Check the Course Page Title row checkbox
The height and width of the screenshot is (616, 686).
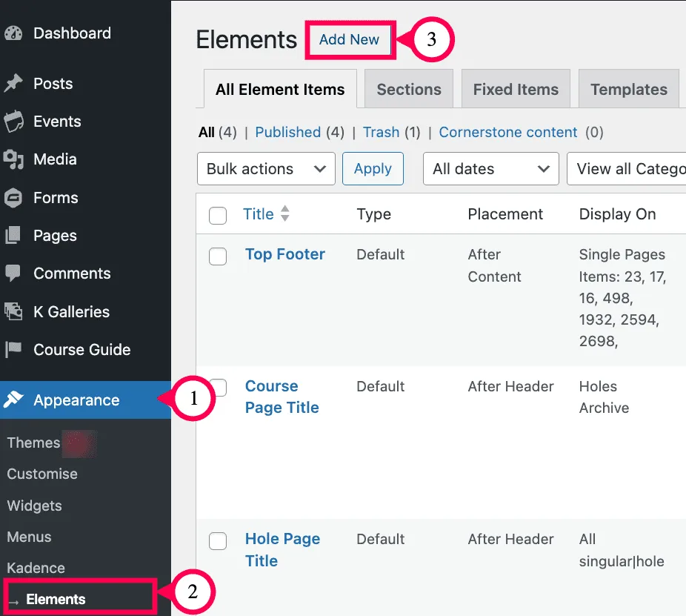[220, 387]
